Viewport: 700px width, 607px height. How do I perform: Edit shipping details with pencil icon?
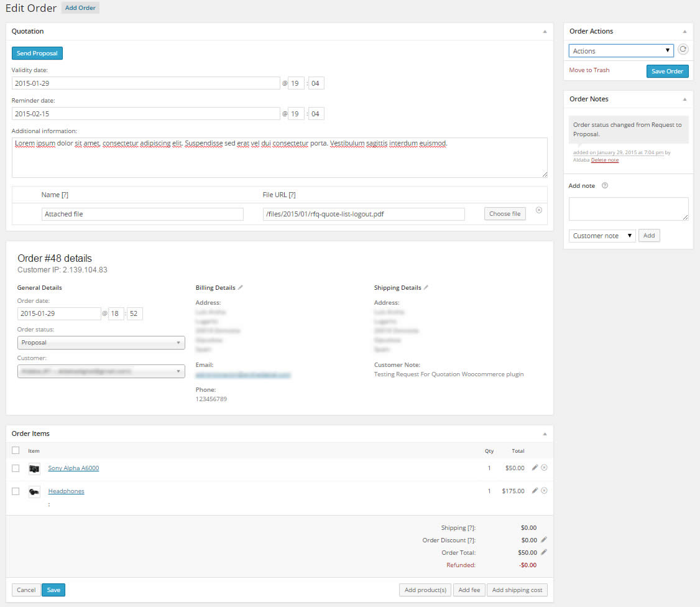(x=426, y=288)
